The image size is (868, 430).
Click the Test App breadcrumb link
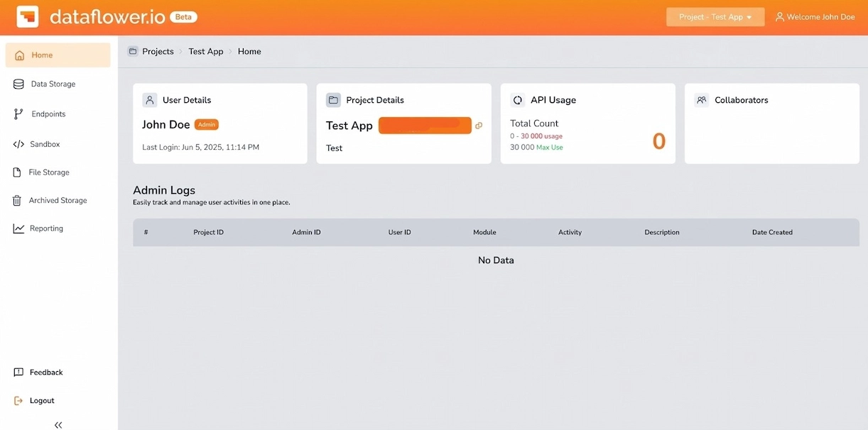tap(206, 51)
